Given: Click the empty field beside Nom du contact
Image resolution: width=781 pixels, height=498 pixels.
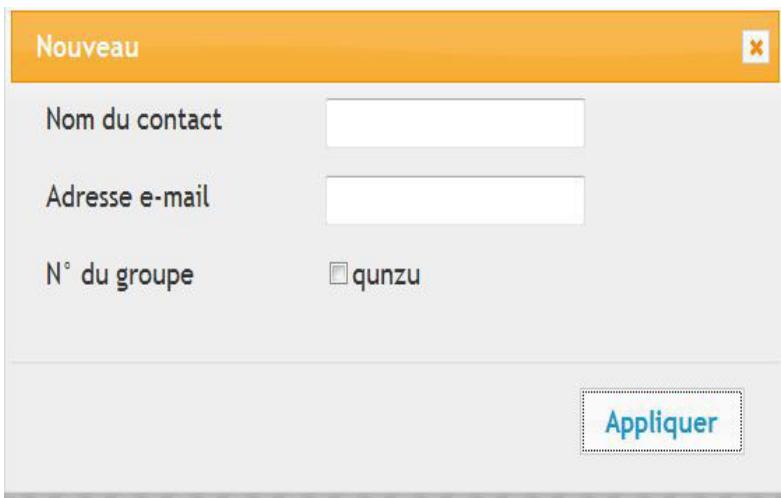Looking at the screenshot, I should (455, 123).
